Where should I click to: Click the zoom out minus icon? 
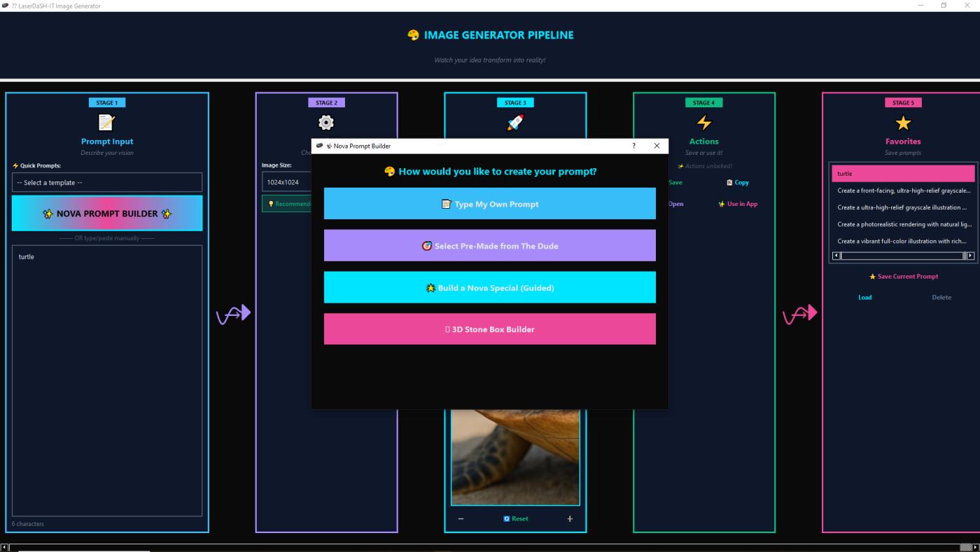(x=461, y=519)
